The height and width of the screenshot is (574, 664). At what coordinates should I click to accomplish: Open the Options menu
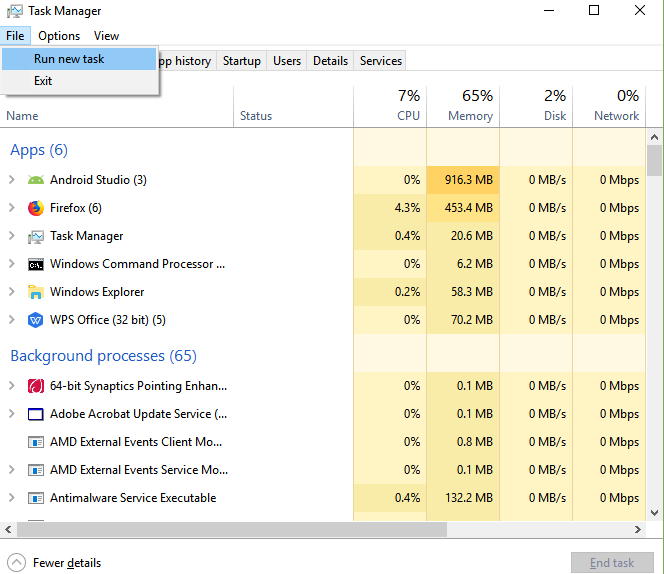click(59, 36)
